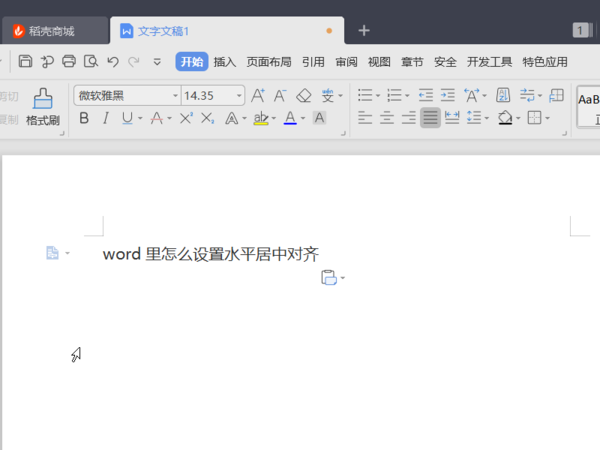
Task: Decrease paragraph indent
Action: 426,95
